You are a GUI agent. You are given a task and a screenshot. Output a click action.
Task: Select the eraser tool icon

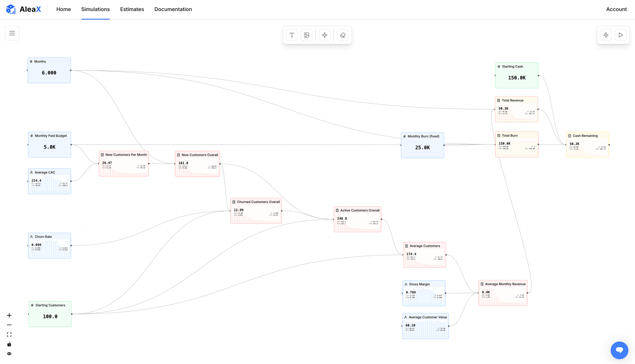coord(343,35)
